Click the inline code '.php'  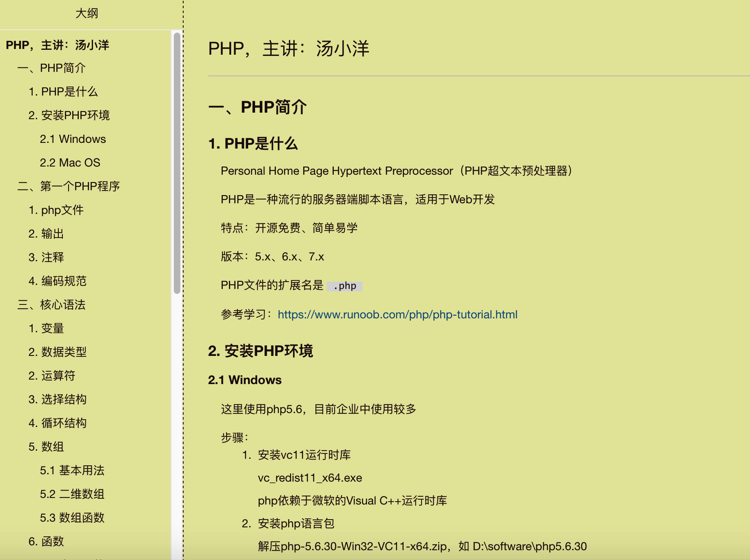pos(345,286)
